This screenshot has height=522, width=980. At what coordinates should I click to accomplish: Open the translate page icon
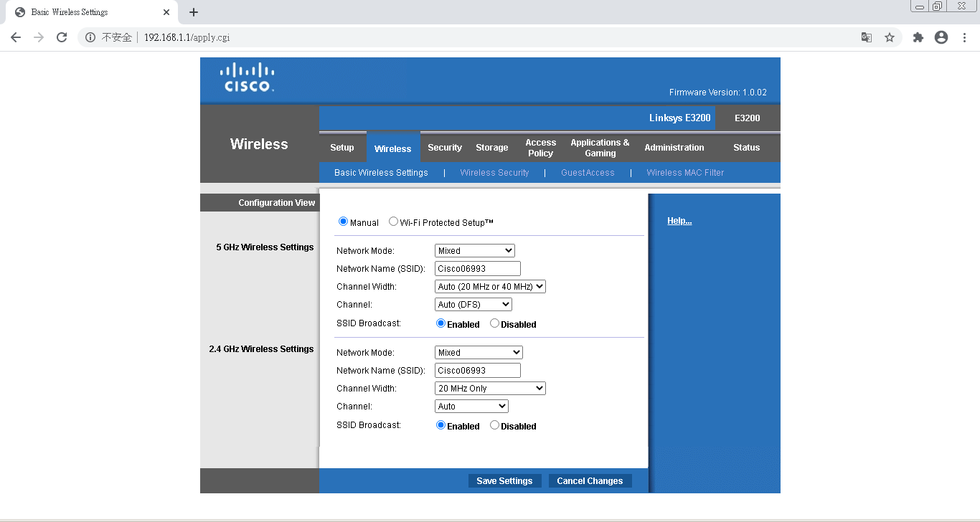click(867, 37)
